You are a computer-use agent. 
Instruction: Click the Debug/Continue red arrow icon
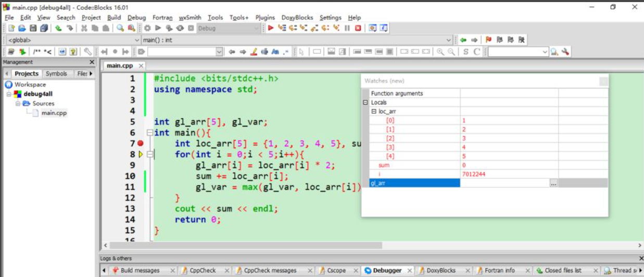[271, 28]
